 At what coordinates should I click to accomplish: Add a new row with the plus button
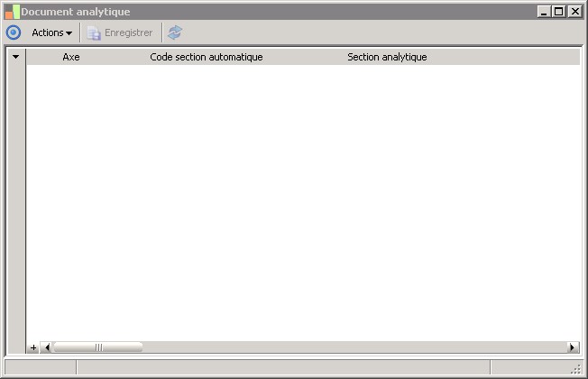pos(33,347)
